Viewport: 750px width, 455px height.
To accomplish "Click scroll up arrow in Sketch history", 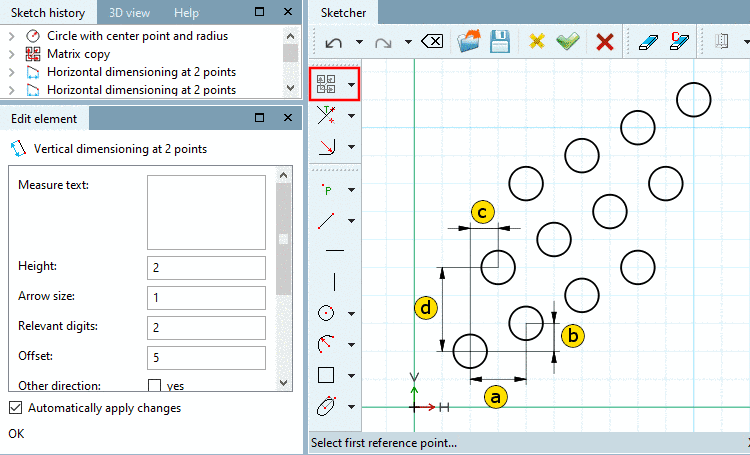I will click(290, 36).
